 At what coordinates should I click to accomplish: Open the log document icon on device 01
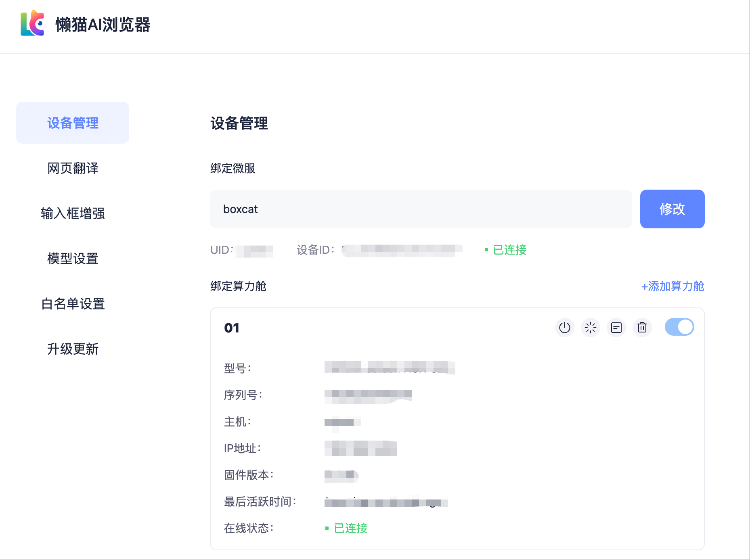click(x=616, y=328)
